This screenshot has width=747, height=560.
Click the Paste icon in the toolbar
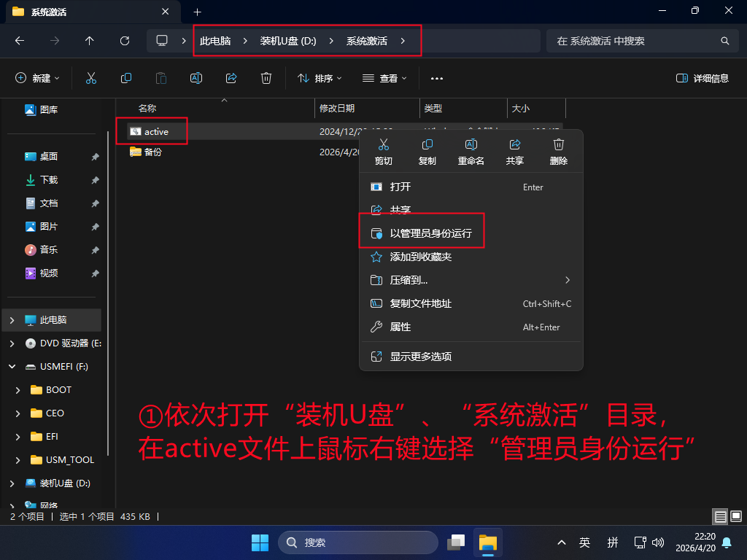click(160, 78)
